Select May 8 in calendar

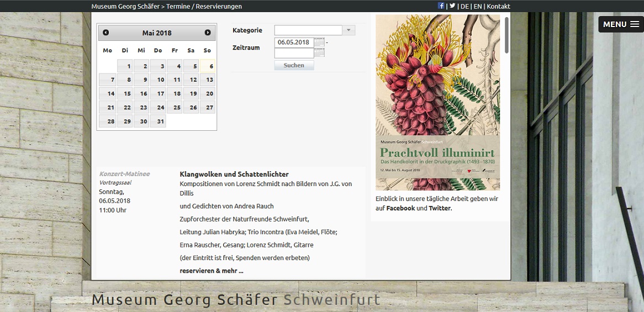(x=125, y=80)
